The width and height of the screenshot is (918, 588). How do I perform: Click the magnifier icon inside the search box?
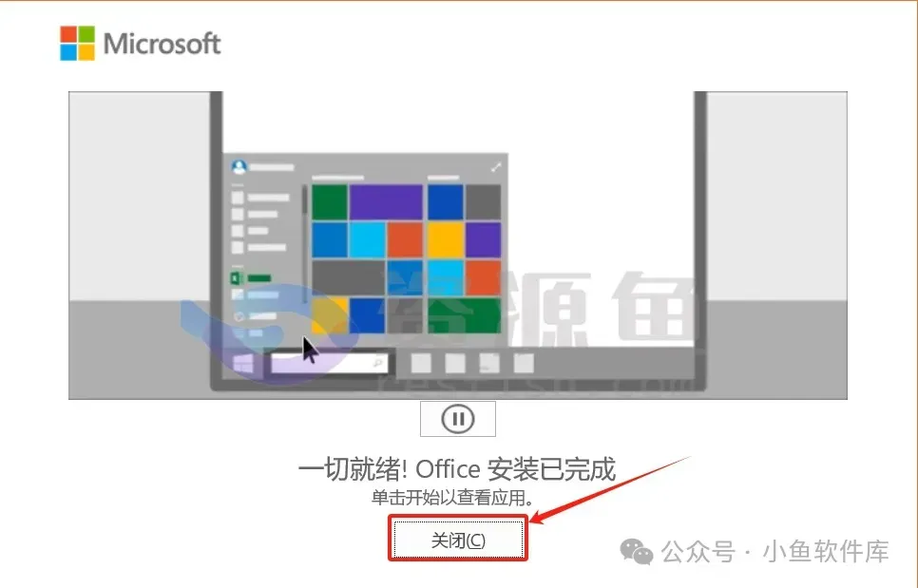[377, 364]
